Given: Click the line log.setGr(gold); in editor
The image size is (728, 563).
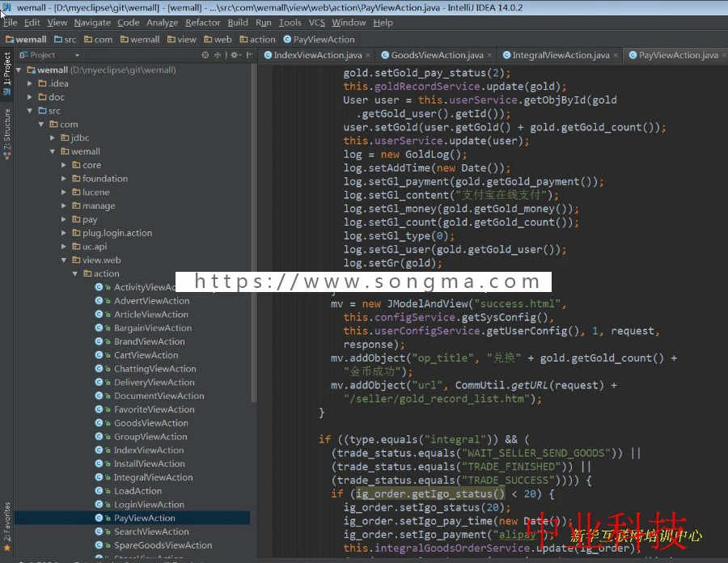Looking at the screenshot, I should point(393,263).
